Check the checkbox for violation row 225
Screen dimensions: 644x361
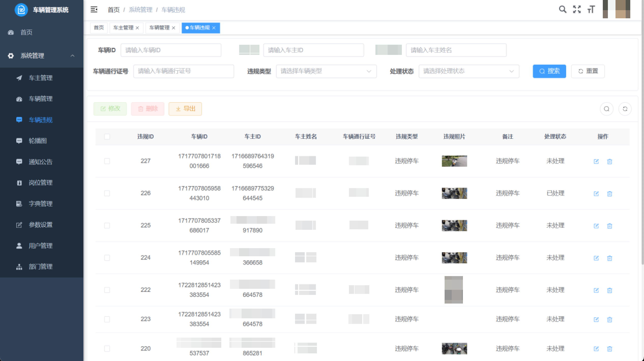click(107, 225)
